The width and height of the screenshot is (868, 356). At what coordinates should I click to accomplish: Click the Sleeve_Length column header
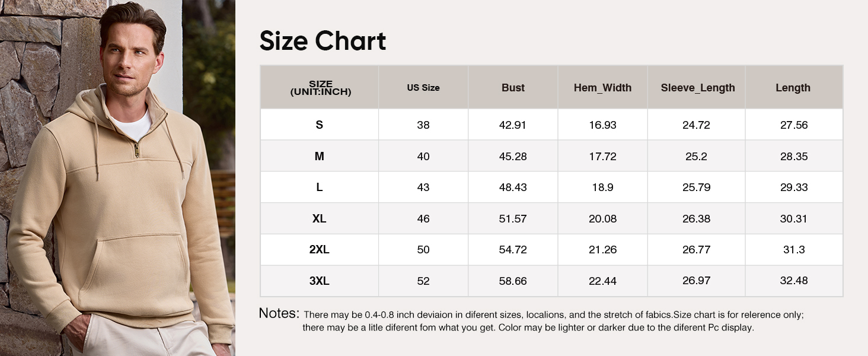click(697, 88)
